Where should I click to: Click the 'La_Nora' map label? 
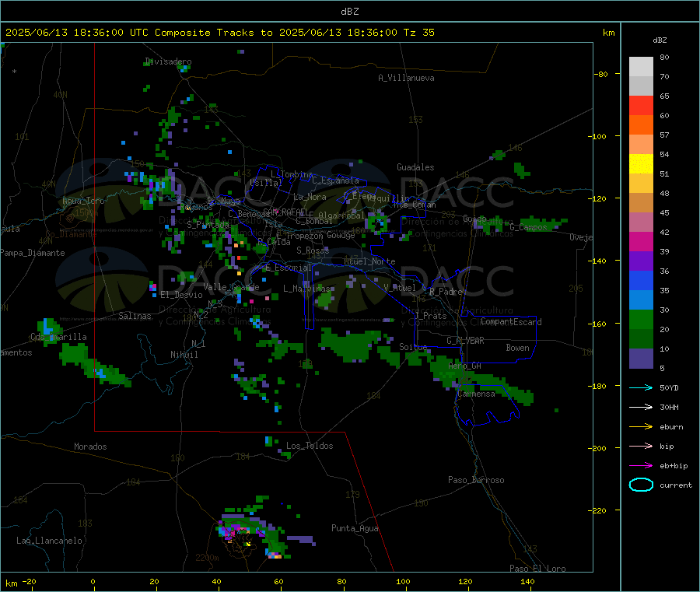(310, 197)
